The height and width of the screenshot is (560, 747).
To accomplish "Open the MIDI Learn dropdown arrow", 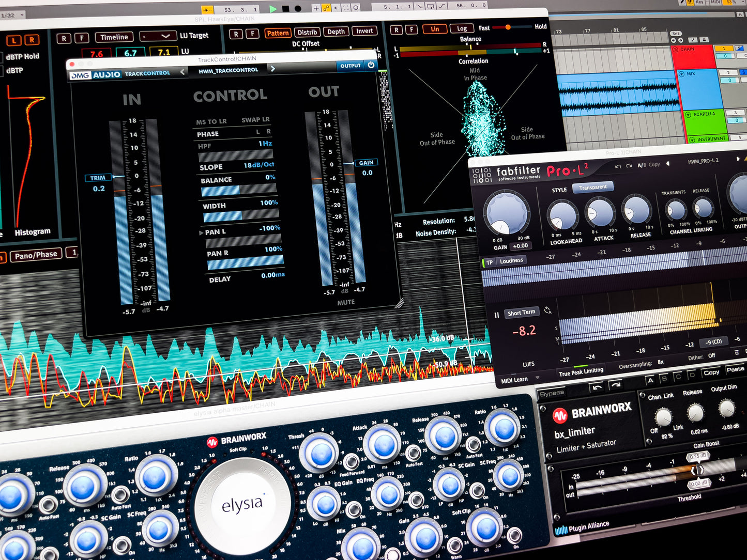I will 537,378.
